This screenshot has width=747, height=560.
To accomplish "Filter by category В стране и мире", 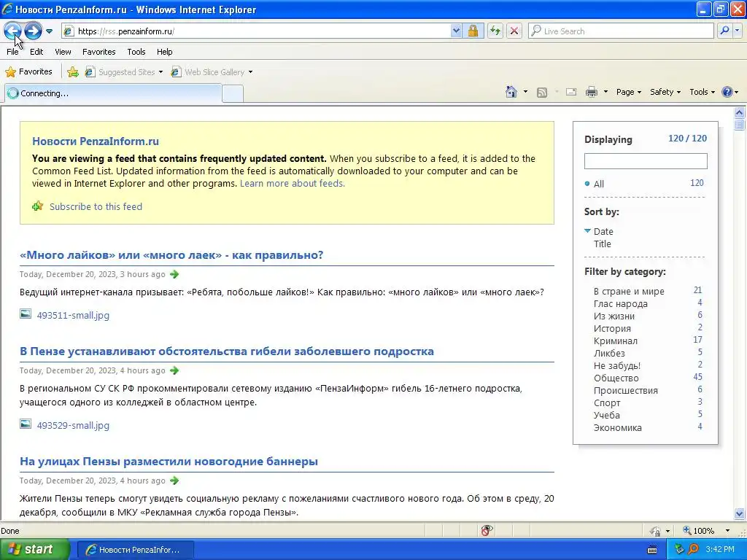I will [x=629, y=292].
